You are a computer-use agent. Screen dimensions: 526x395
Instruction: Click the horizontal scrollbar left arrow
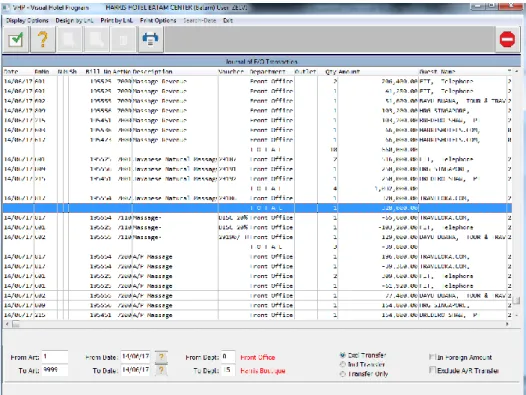click(x=7, y=324)
